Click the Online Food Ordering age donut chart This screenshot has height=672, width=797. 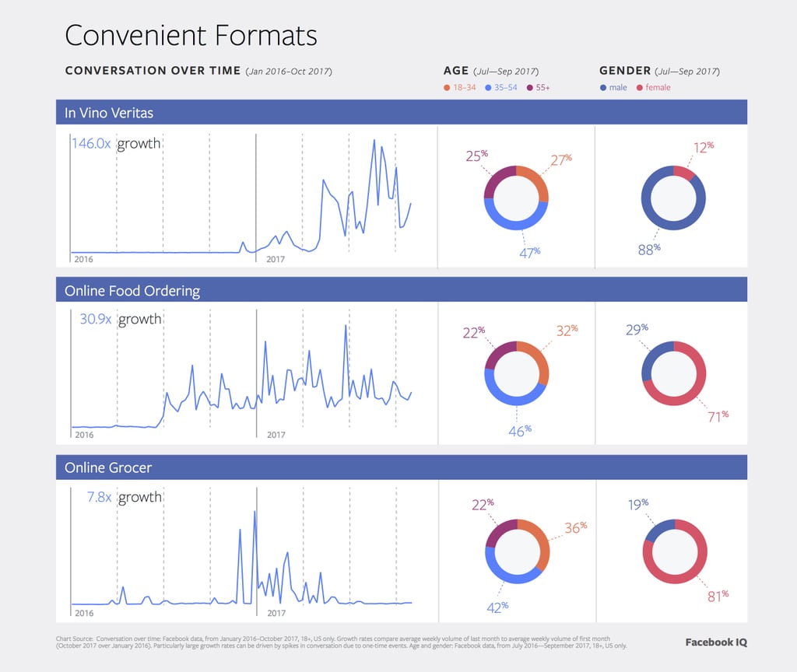coord(516,373)
